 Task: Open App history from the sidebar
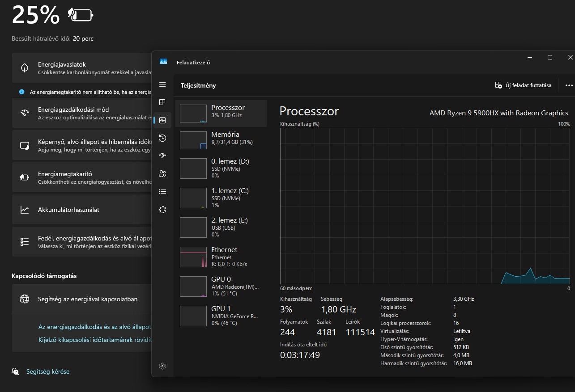point(162,138)
